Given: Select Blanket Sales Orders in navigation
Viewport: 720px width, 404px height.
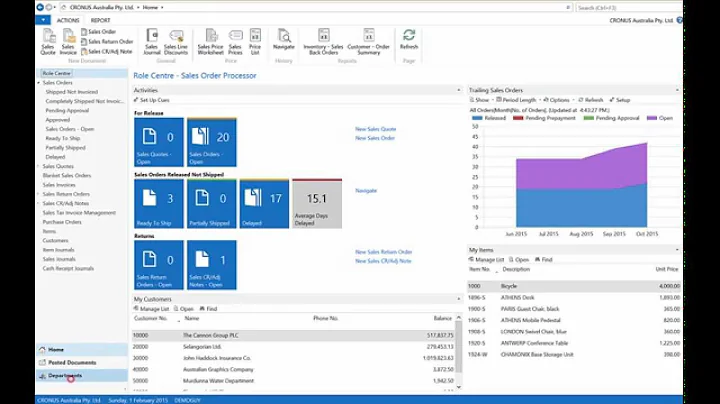Looking at the screenshot, I should 67,175.
